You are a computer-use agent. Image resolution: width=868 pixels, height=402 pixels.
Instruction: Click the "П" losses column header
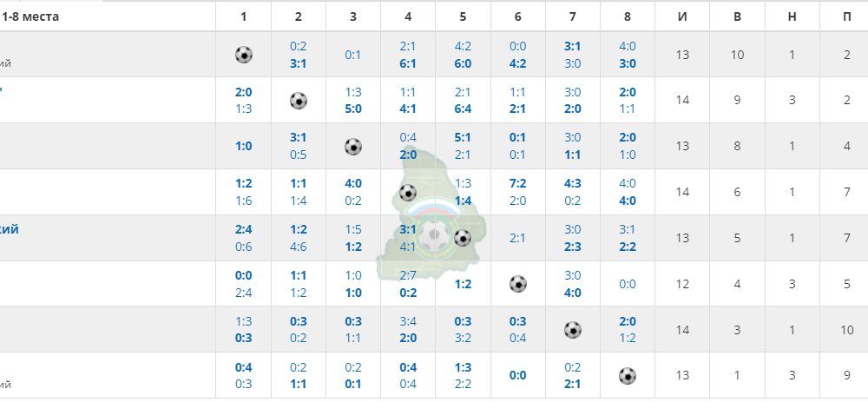[x=847, y=16]
